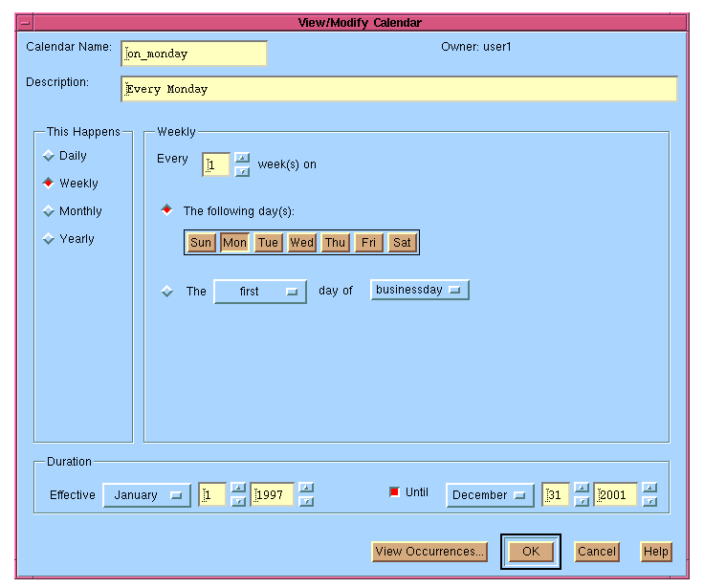This screenshot has width=704, height=588.
Task: Choose 'The following day(s)' radio option
Action: point(228,210)
